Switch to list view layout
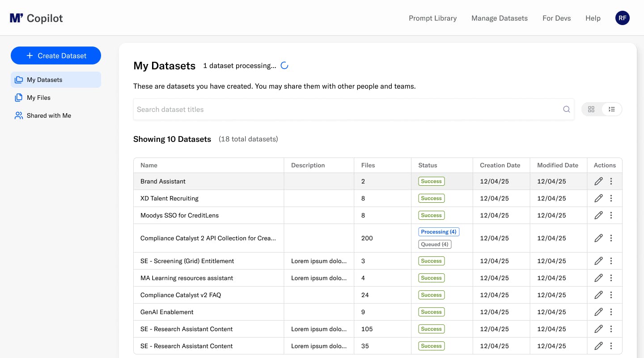 coord(612,109)
